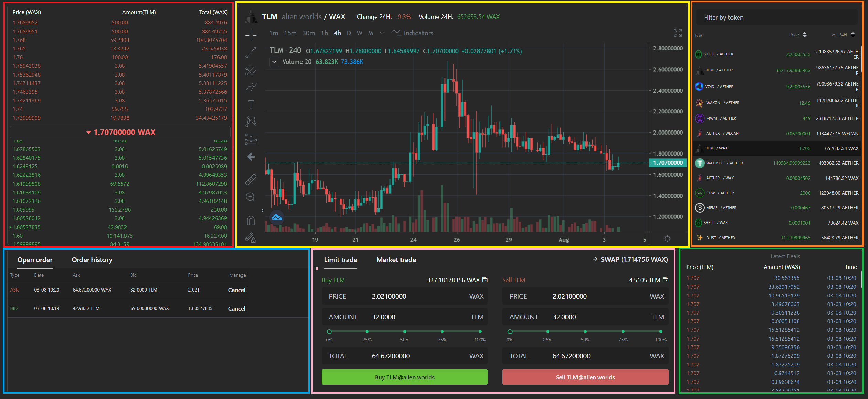Click the TLM token logo in header
Viewport: 868px width, 399px height.
click(251, 17)
